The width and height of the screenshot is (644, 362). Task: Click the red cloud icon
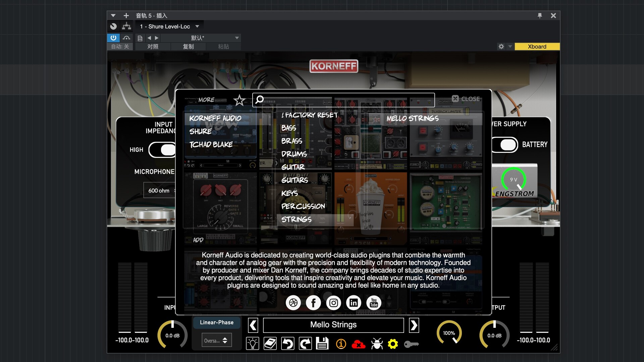[x=358, y=344]
